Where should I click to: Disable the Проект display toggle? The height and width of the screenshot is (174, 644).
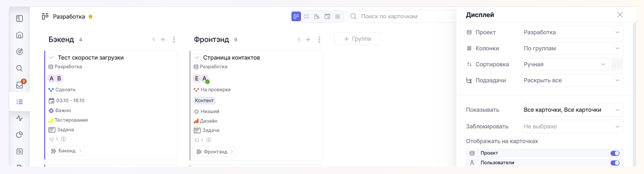615,153
